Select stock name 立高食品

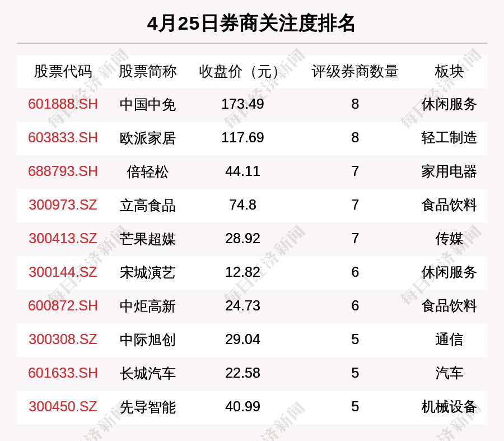click(x=147, y=205)
